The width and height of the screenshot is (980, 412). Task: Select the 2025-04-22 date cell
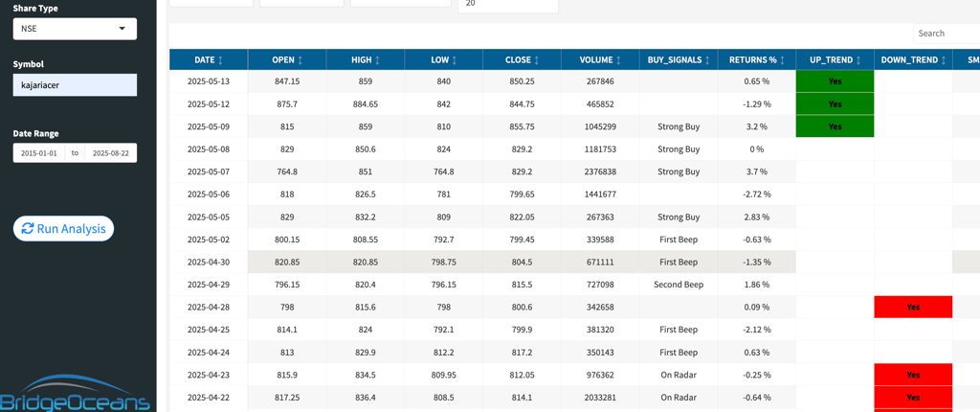click(x=209, y=397)
